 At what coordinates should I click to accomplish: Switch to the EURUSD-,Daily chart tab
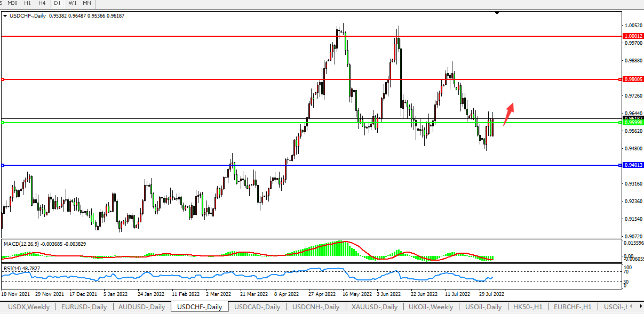coord(84,307)
